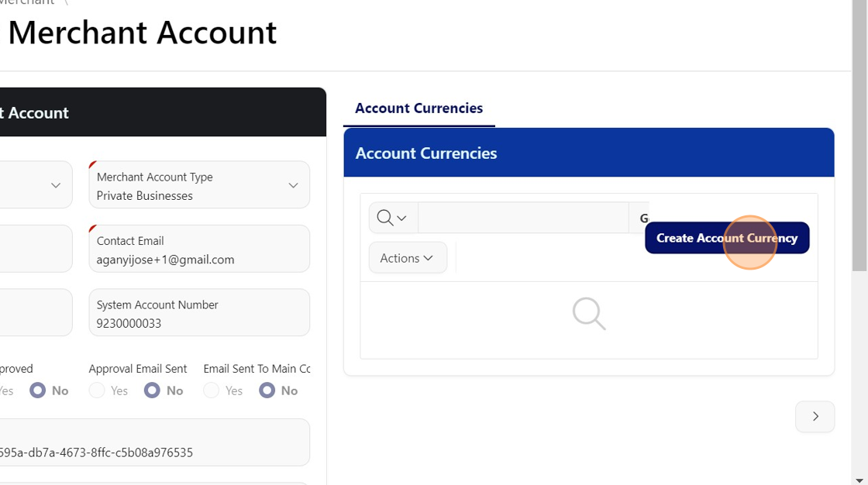Click the large no-data magnifier icon
This screenshot has height=485, width=868.
[x=589, y=314]
